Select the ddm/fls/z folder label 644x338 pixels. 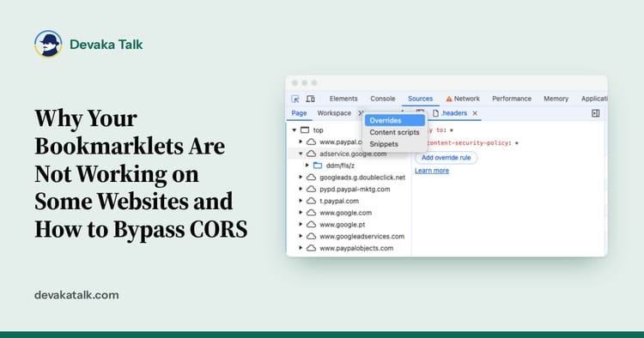pyautogui.click(x=340, y=166)
